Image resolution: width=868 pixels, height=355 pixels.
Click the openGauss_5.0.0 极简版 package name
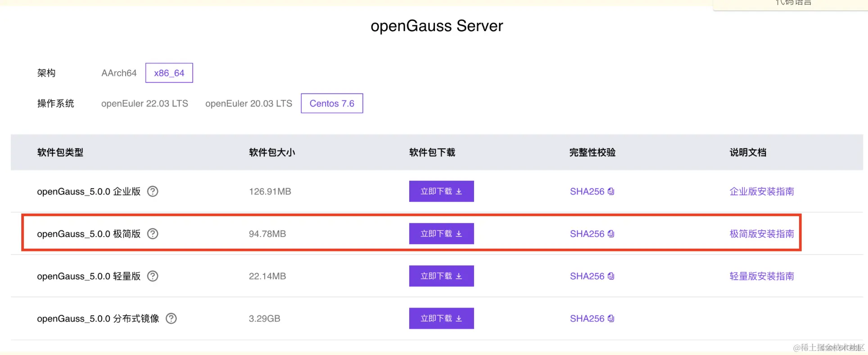coord(89,234)
